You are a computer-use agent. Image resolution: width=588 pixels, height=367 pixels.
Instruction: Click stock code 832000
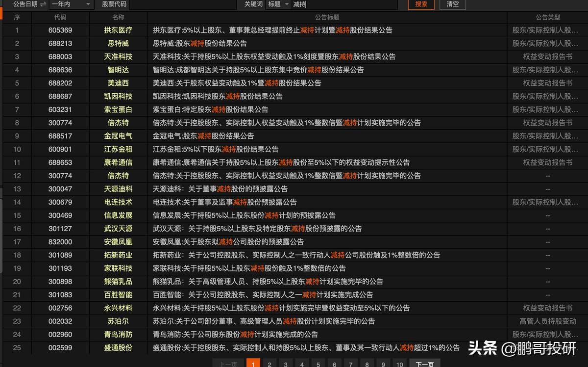coord(60,242)
